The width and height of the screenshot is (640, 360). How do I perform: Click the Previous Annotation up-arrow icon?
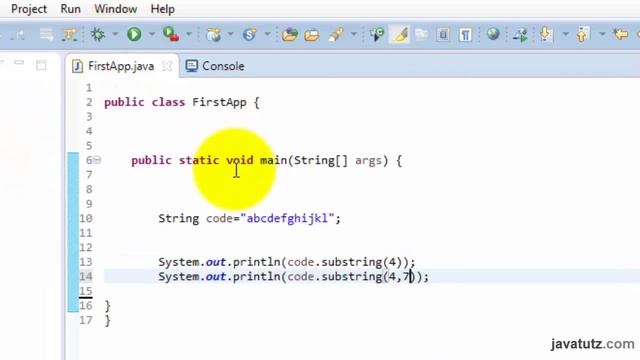pyautogui.click(x=583, y=34)
